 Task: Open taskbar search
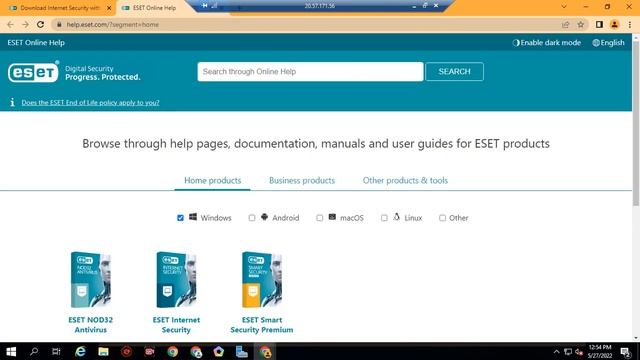pyautogui.click(x=34, y=351)
